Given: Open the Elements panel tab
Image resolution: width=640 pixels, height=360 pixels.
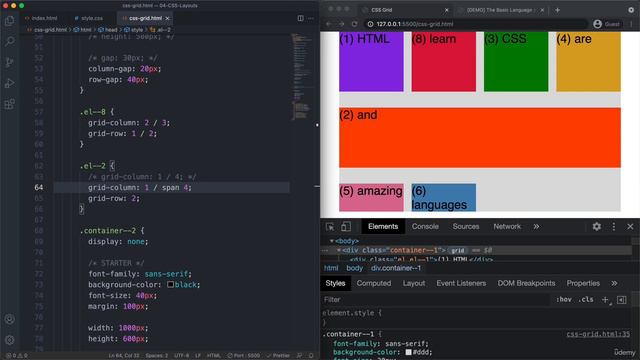Looking at the screenshot, I should click(383, 227).
